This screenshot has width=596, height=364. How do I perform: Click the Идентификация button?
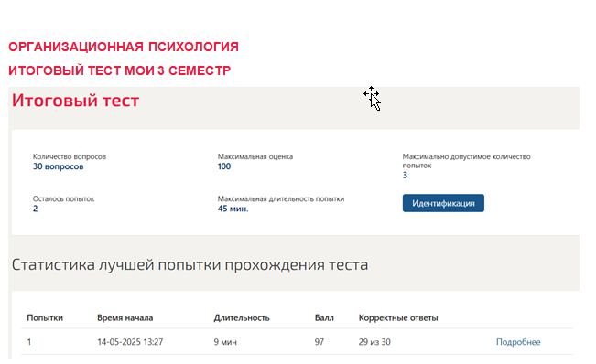pyautogui.click(x=443, y=203)
